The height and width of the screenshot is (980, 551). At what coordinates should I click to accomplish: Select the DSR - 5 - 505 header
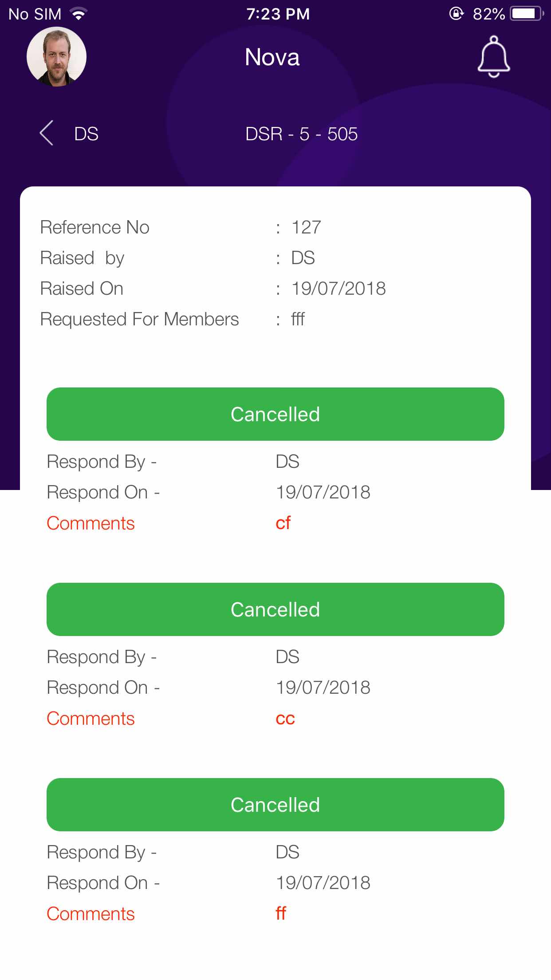[301, 134]
